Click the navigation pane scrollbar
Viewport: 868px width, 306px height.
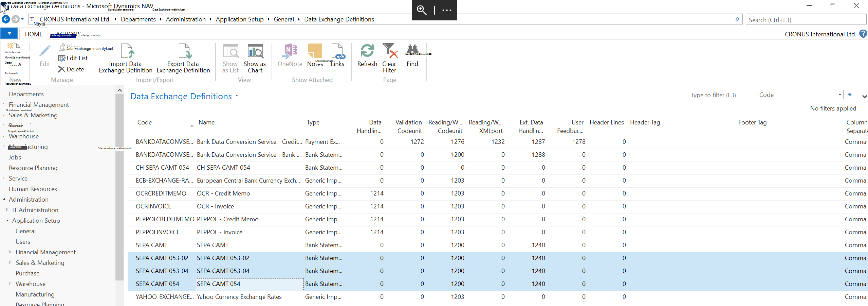point(119,187)
